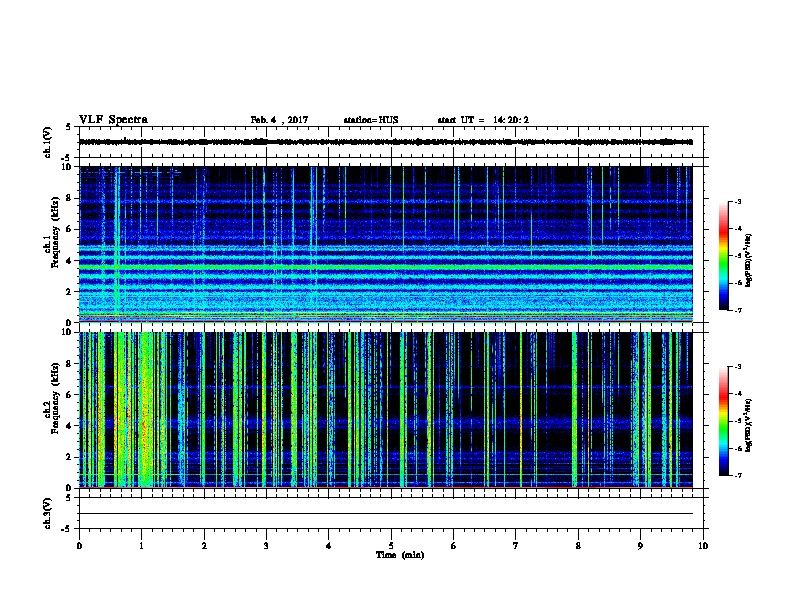This screenshot has width=792, height=612.
Task: Click the "Feb. 4 , 2017" date text
Action: pos(279,120)
